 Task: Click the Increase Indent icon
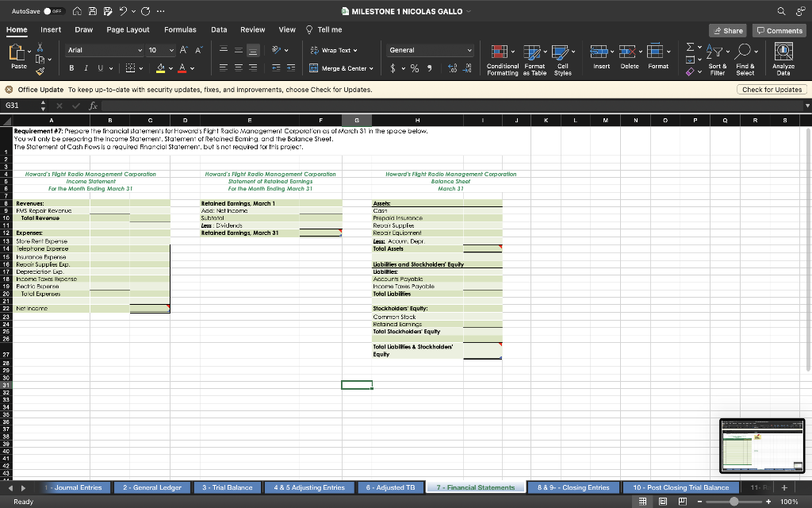(x=291, y=68)
